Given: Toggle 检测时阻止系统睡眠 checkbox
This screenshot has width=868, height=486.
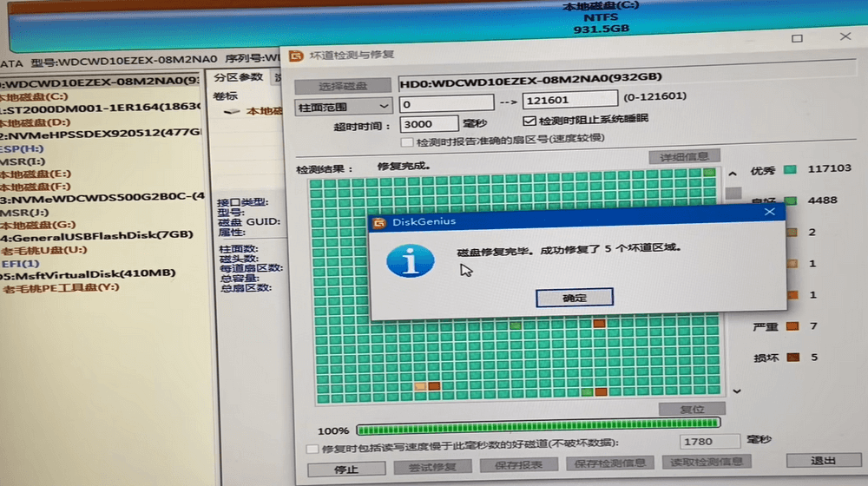Looking at the screenshot, I should pyautogui.click(x=529, y=121).
